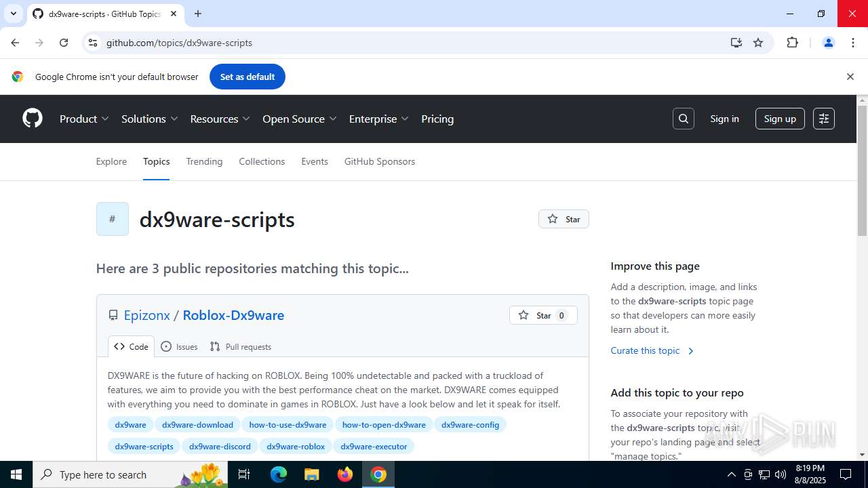Bookmark this page with star icon
This screenshot has width=868, height=488.
coord(758,43)
